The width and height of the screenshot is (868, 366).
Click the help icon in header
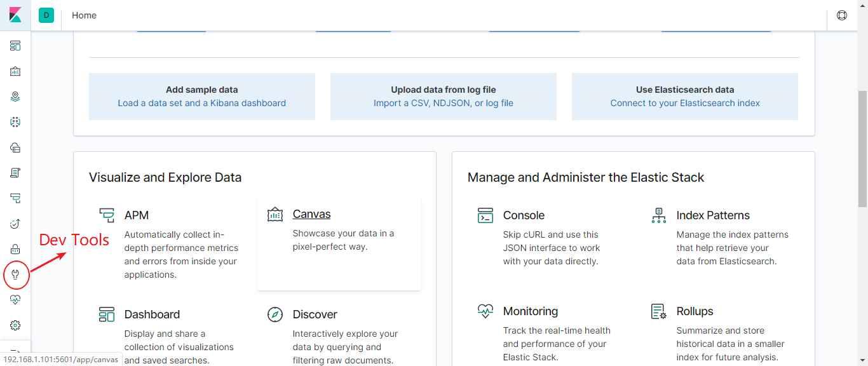click(842, 15)
